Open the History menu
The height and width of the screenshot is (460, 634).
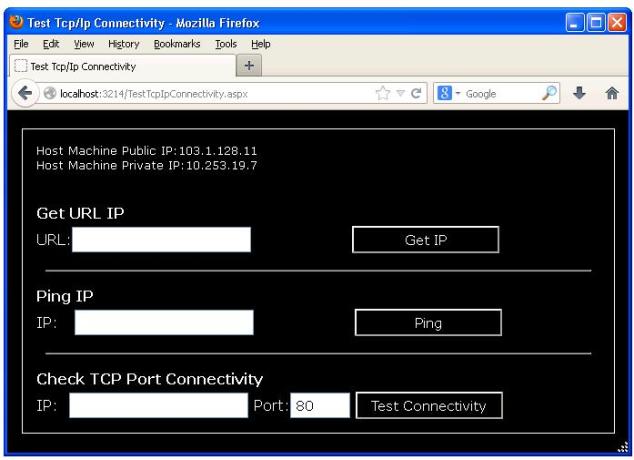[x=124, y=44]
